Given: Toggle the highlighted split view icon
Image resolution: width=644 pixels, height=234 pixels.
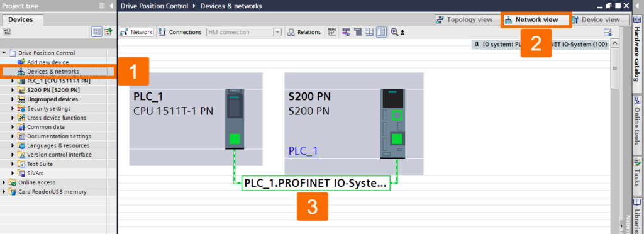Looking at the screenshot, I should point(381,32).
